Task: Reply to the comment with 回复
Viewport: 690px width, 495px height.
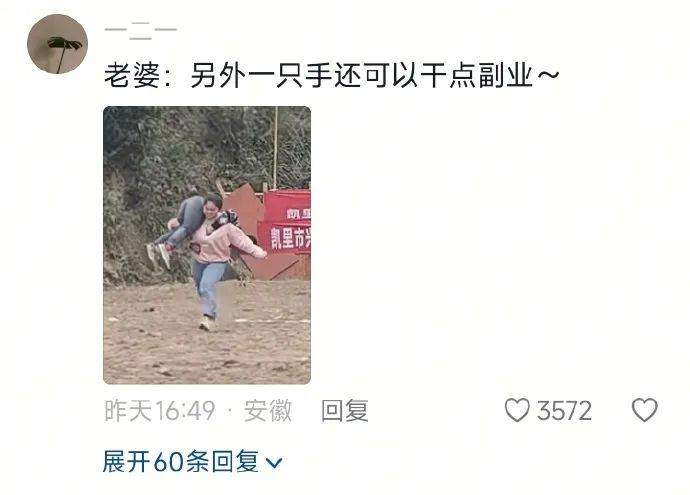Action: click(x=345, y=411)
